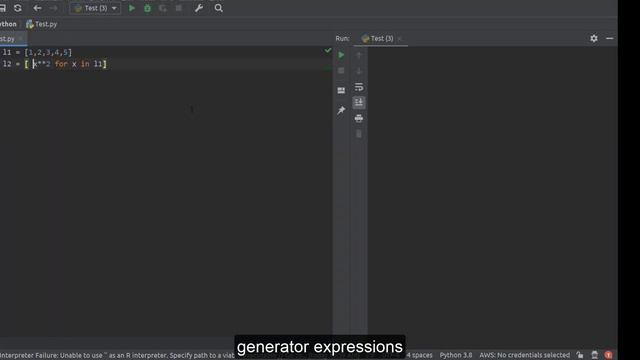Toggle soft-wrap in the Run console
Image resolution: width=640 pixels, height=360 pixels.
coord(359,87)
